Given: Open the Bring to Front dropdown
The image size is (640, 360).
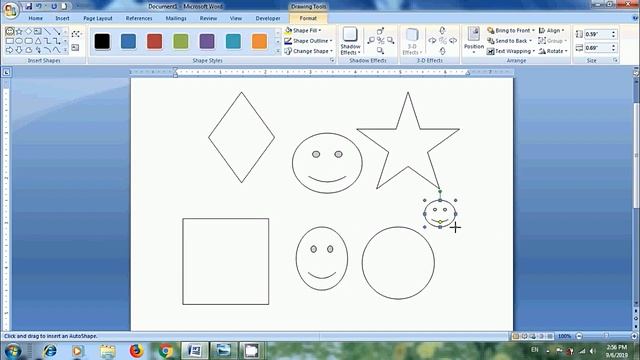Looking at the screenshot, I should click(x=511, y=31).
